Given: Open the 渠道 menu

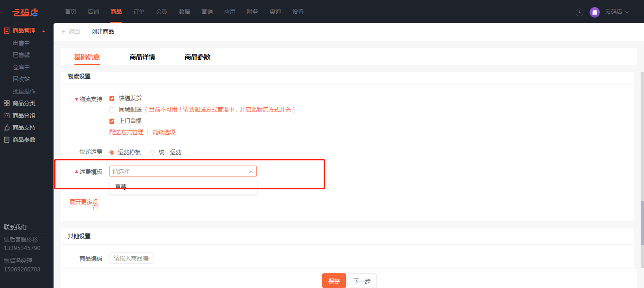Looking at the screenshot, I should click(275, 12).
